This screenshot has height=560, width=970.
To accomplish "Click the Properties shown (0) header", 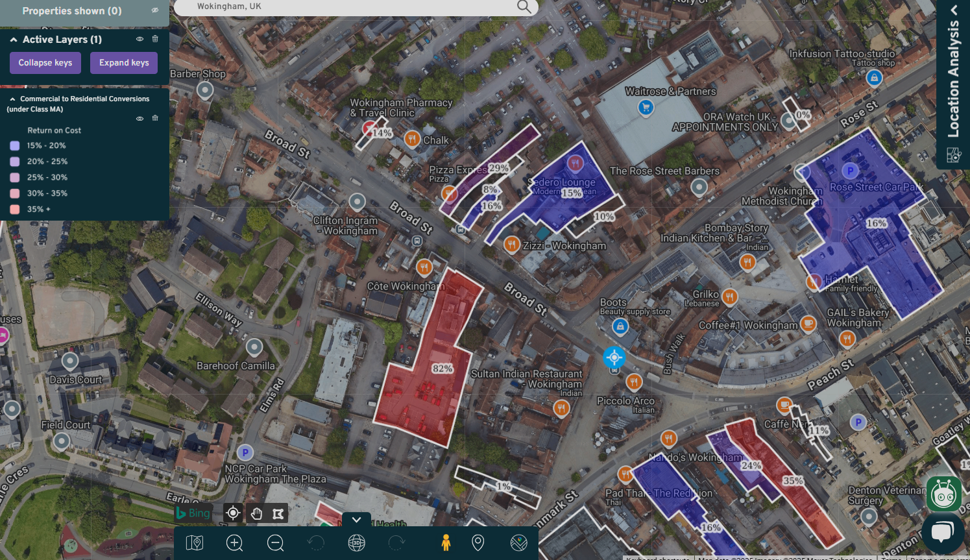I will tap(72, 11).
